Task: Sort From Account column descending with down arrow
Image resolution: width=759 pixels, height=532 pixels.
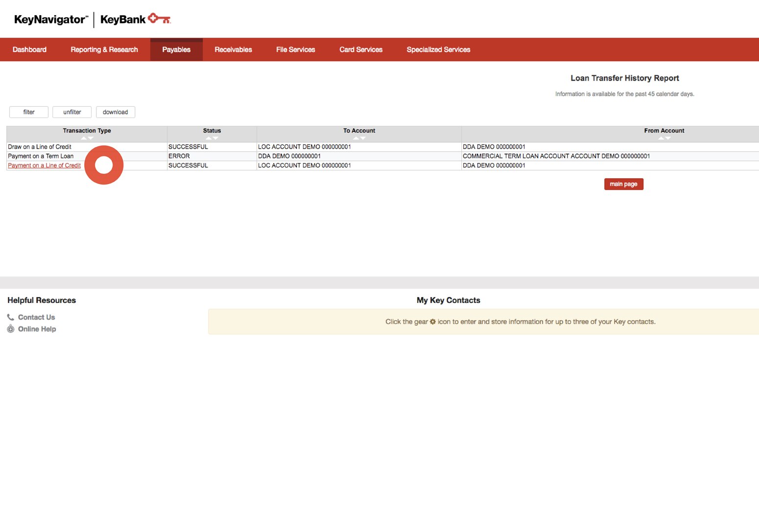Action: pos(668,138)
